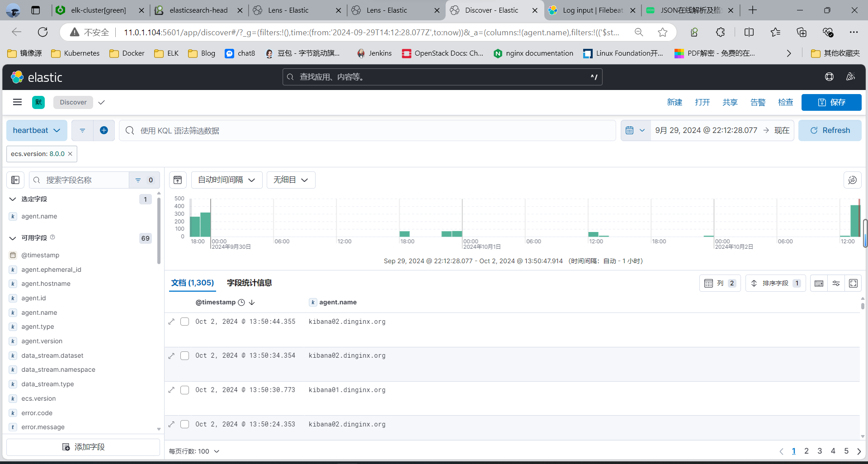Select the checkbox for 13:50:30.773 row

[x=184, y=390]
